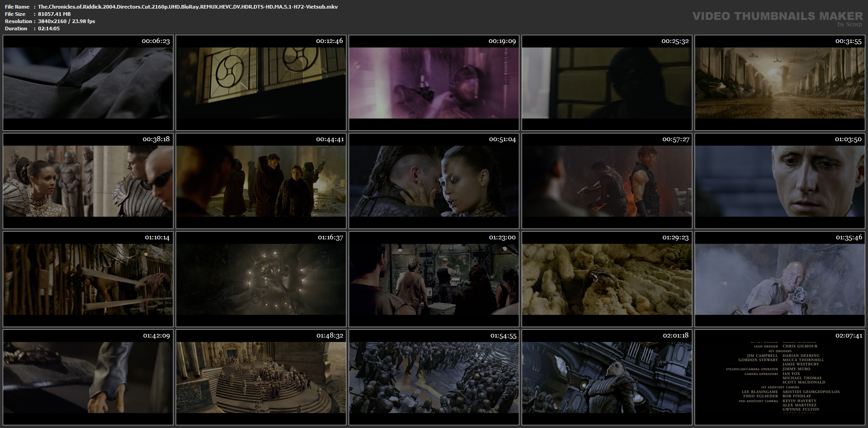868x428 pixels.
Task: Click the 00:06:23 timestamp label
Action: click(x=156, y=41)
